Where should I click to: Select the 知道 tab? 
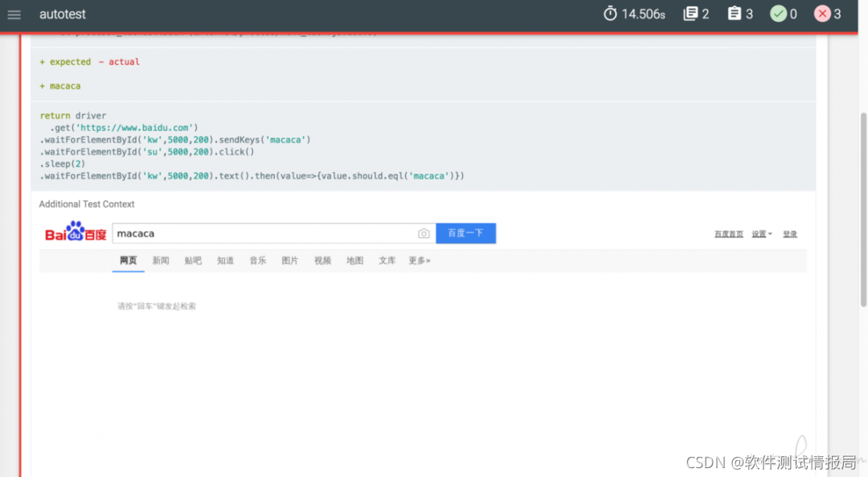[x=225, y=261]
